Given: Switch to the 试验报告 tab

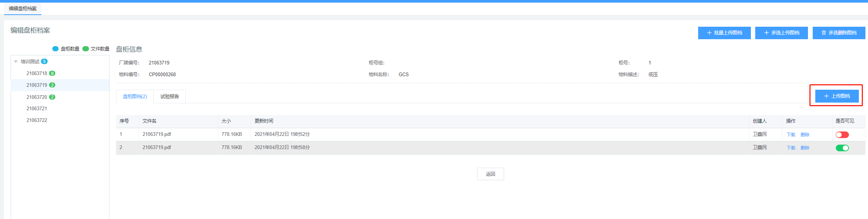Looking at the screenshot, I should coord(169,96).
